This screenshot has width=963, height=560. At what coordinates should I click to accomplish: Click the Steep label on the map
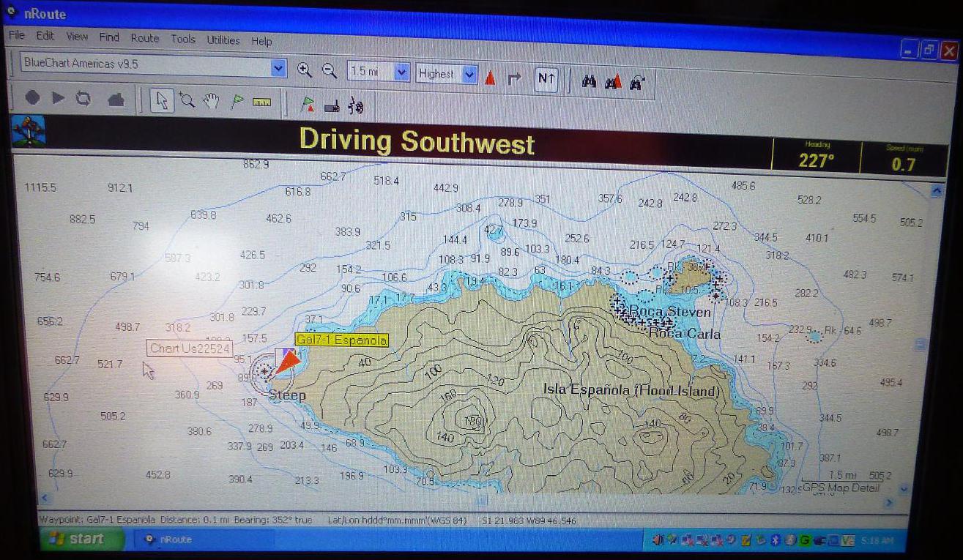(286, 396)
